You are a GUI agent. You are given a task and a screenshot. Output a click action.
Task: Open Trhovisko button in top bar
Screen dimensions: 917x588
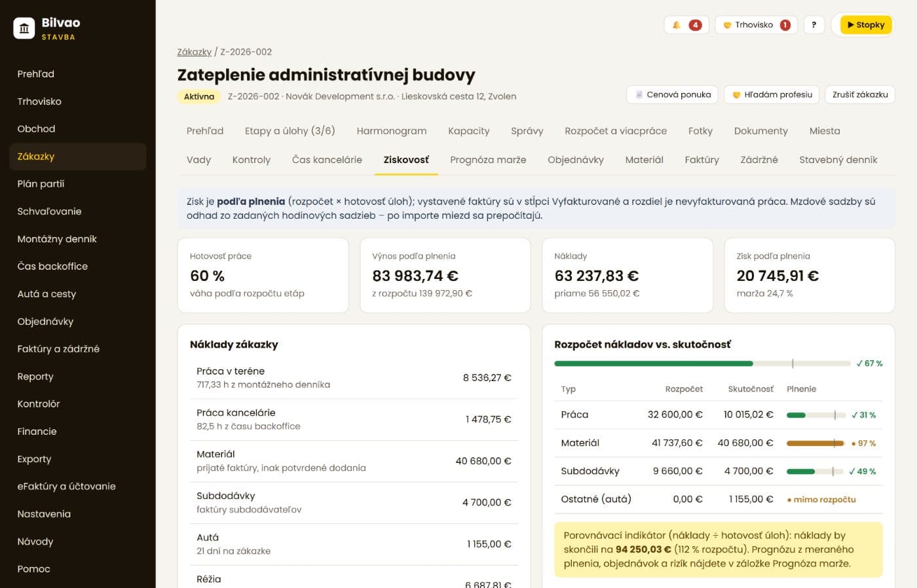pyautogui.click(x=757, y=25)
